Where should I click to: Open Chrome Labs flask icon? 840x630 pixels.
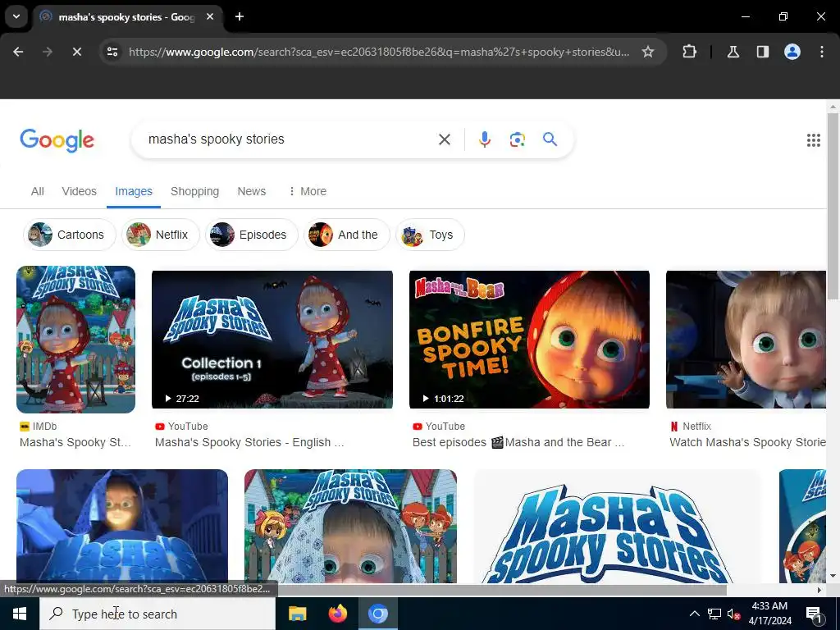[733, 52]
